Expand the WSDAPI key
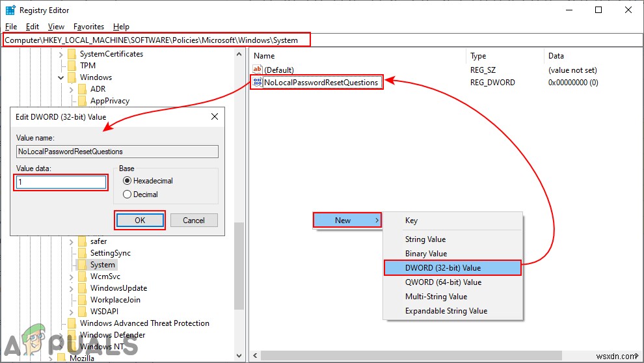644x363 pixels. pyautogui.click(x=72, y=312)
